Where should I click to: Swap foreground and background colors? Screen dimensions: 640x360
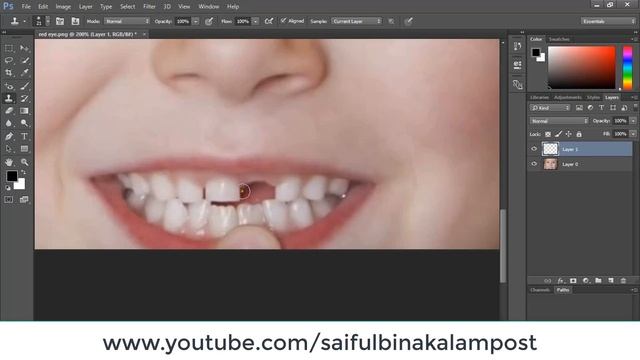click(x=23, y=173)
